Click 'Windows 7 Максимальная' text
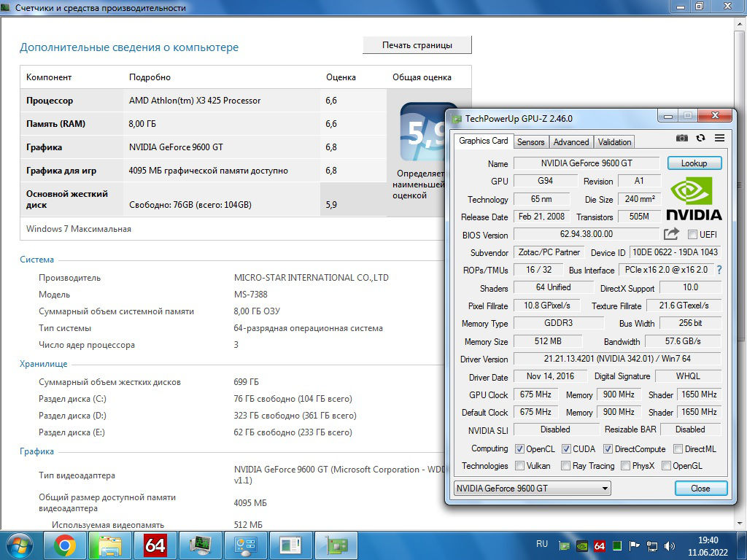The image size is (747, 560). point(79,228)
